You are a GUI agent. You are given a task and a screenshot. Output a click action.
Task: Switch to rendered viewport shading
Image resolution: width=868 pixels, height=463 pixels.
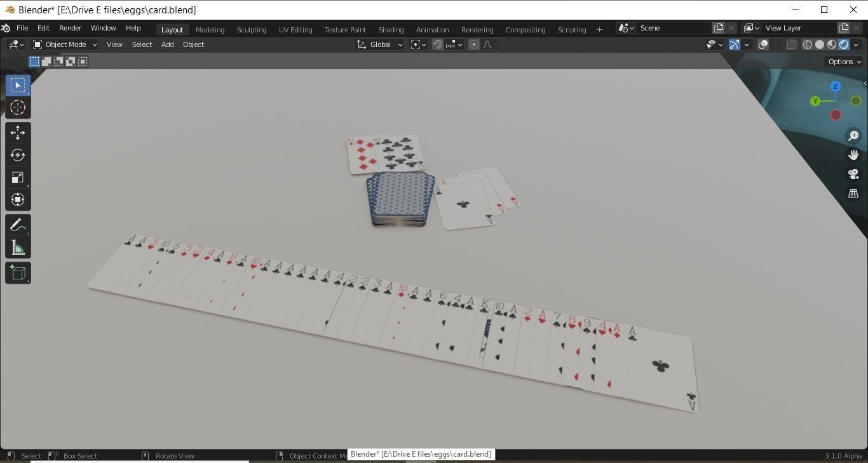point(844,44)
